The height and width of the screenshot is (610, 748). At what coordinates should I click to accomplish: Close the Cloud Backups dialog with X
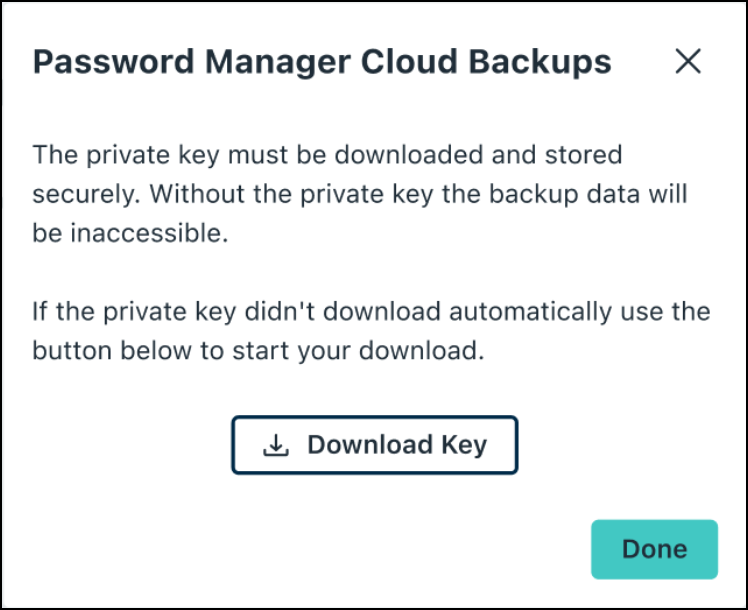coord(688,62)
